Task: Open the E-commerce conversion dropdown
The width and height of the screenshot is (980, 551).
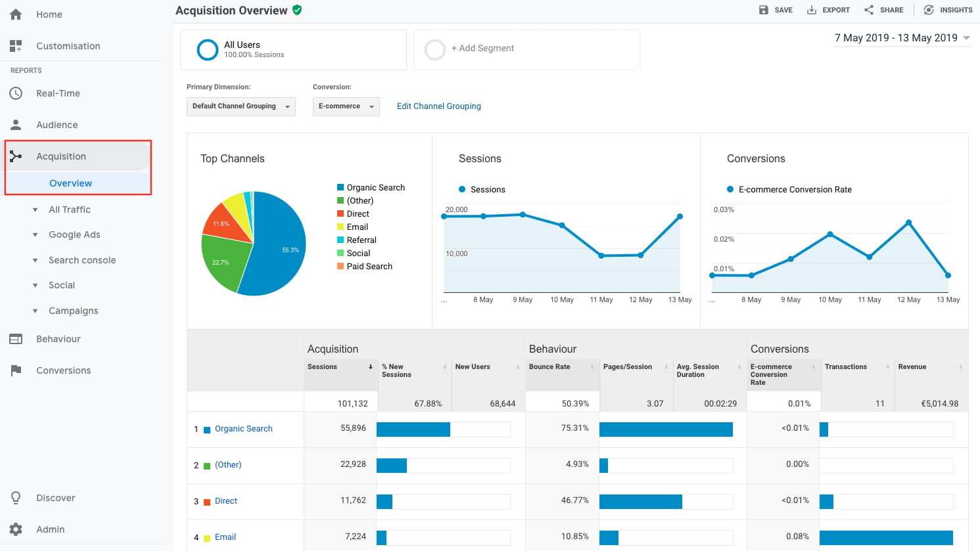Action: (x=346, y=106)
